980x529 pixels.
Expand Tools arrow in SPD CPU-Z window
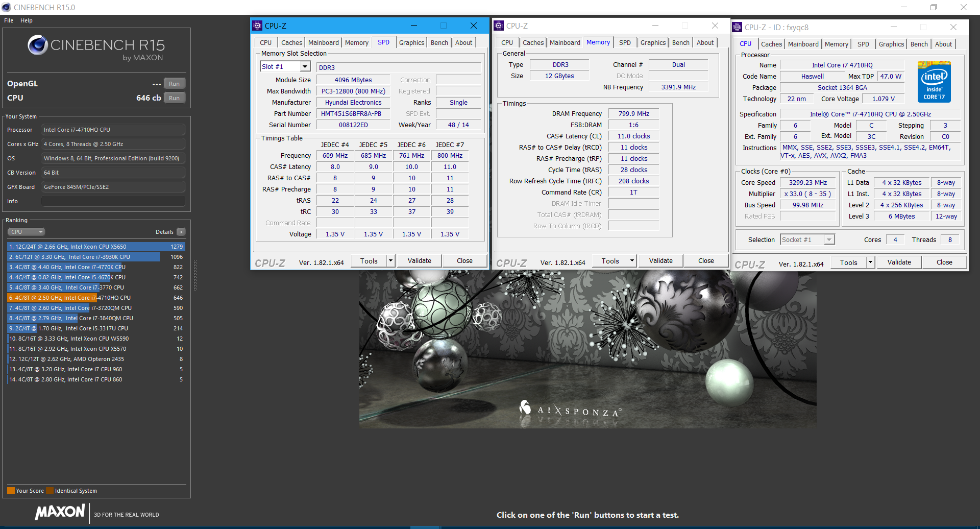click(390, 261)
